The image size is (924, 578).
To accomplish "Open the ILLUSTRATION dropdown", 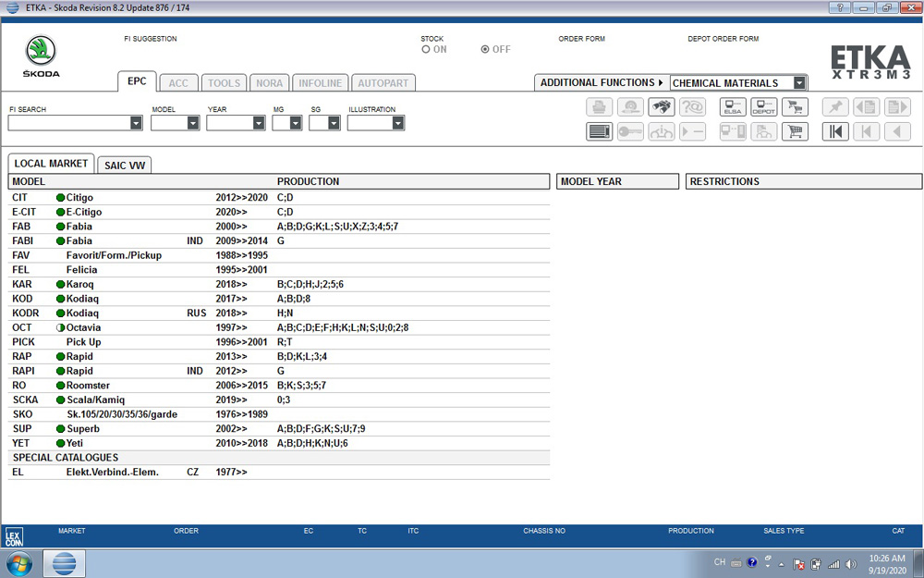I will (x=398, y=123).
